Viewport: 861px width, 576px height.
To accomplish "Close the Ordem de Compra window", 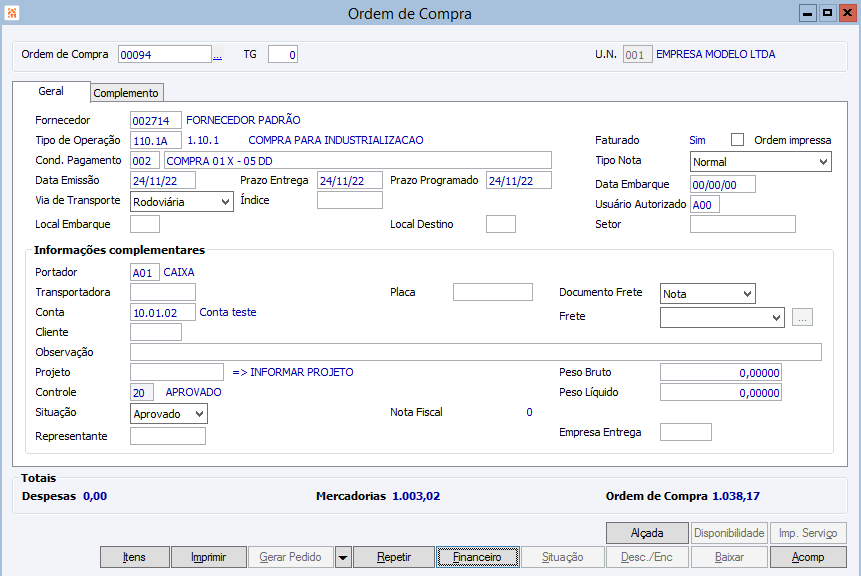I will 846,13.
